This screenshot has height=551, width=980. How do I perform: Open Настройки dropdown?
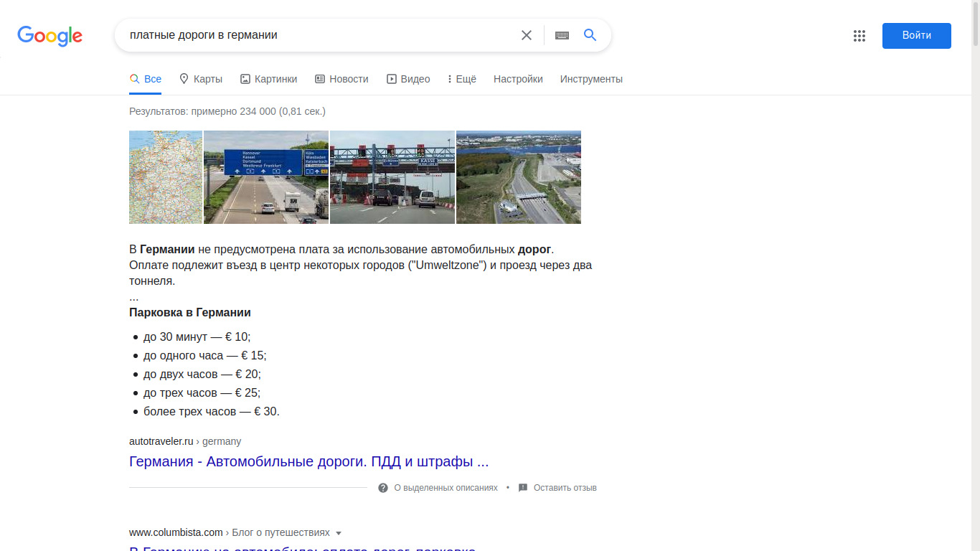(x=518, y=79)
